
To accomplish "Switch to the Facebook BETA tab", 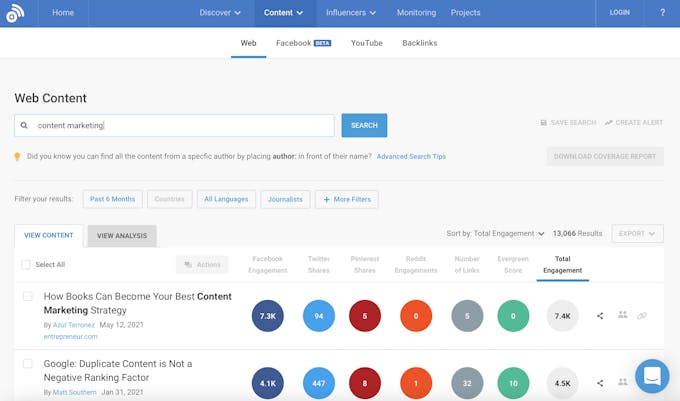I will (304, 43).
